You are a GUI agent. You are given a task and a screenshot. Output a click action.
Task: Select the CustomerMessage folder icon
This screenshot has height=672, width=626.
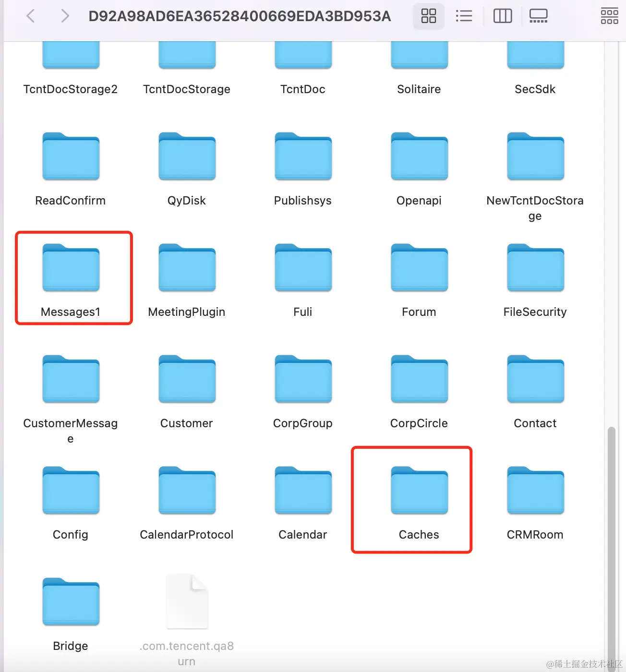[x=71, y=379]
